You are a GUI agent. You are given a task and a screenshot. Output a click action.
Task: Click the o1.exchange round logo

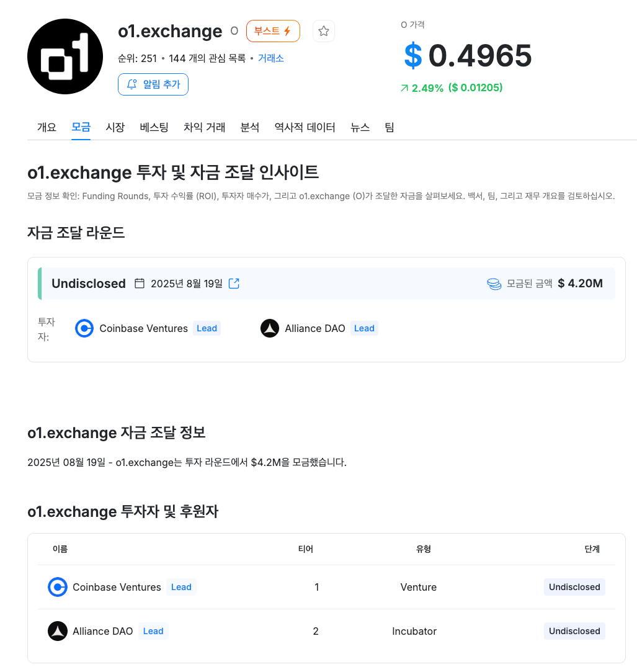coord(65,56)
